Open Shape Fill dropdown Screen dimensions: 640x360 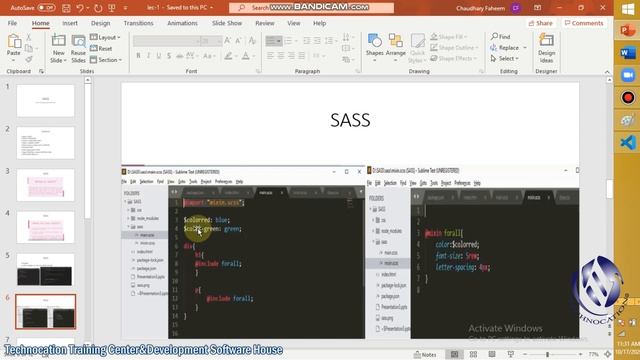[449, 37]
